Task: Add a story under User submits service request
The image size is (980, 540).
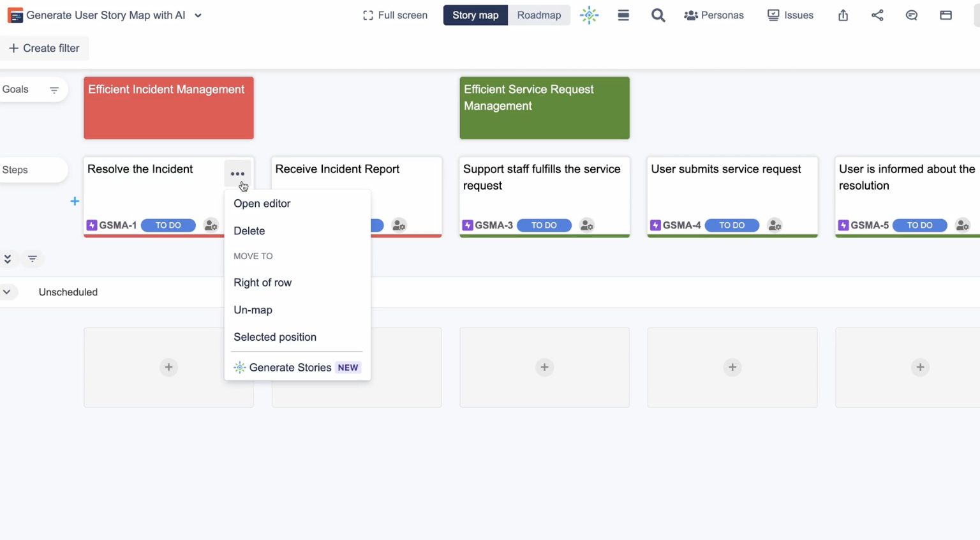Action: point(732,367)
